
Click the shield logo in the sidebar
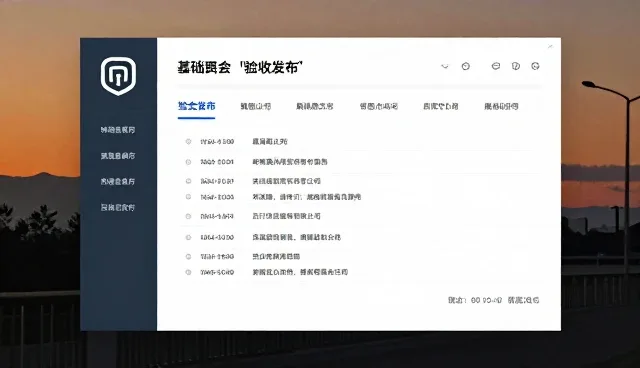tap(118, 76)
